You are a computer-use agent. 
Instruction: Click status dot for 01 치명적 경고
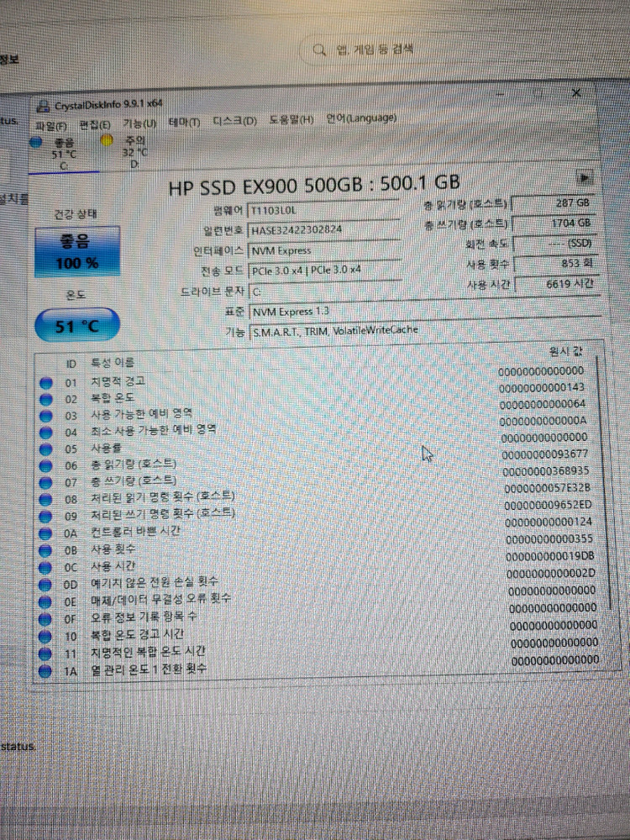coord(46,383)
